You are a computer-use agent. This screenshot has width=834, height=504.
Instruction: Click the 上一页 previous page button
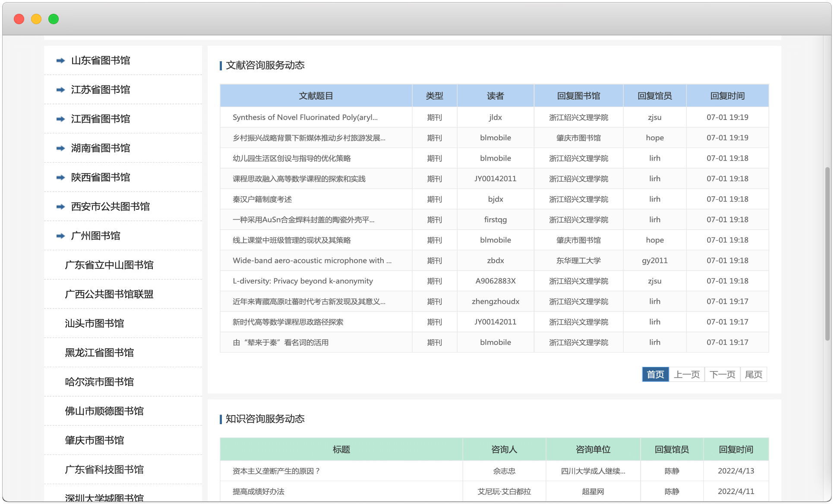(687, 375)
